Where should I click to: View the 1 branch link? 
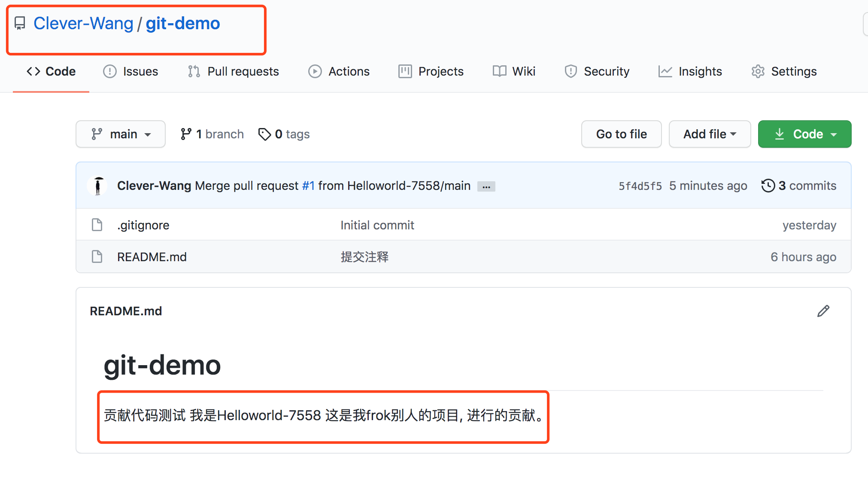212,134
